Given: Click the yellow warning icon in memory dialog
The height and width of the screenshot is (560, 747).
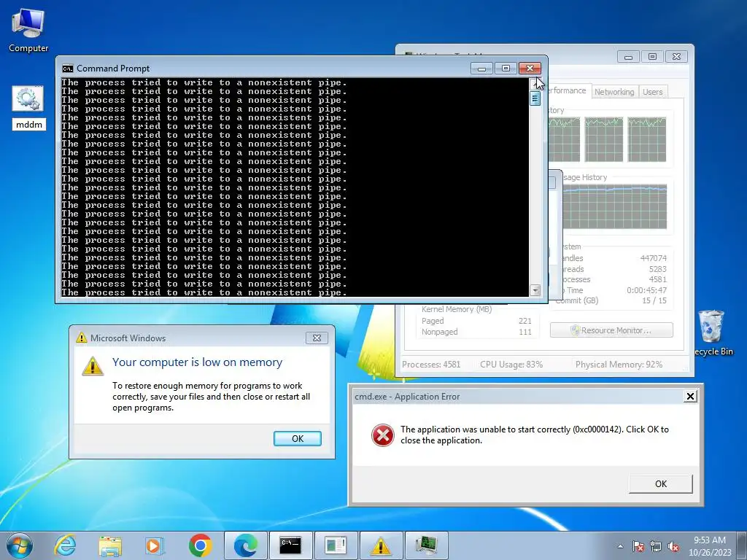Looking at the screenshot, I should point(93,366).
